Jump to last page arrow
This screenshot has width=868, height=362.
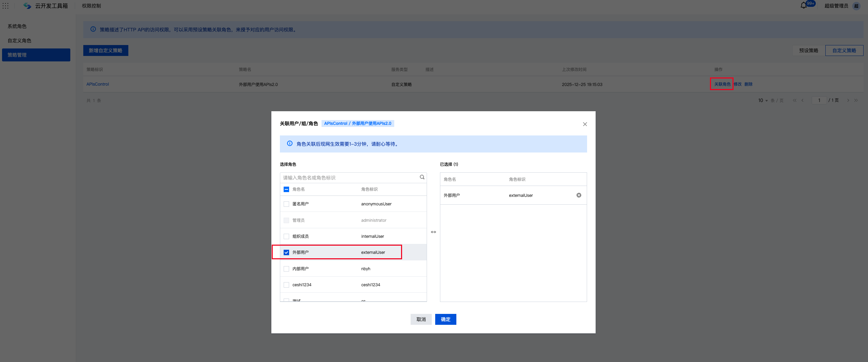(x=856, y=100)
